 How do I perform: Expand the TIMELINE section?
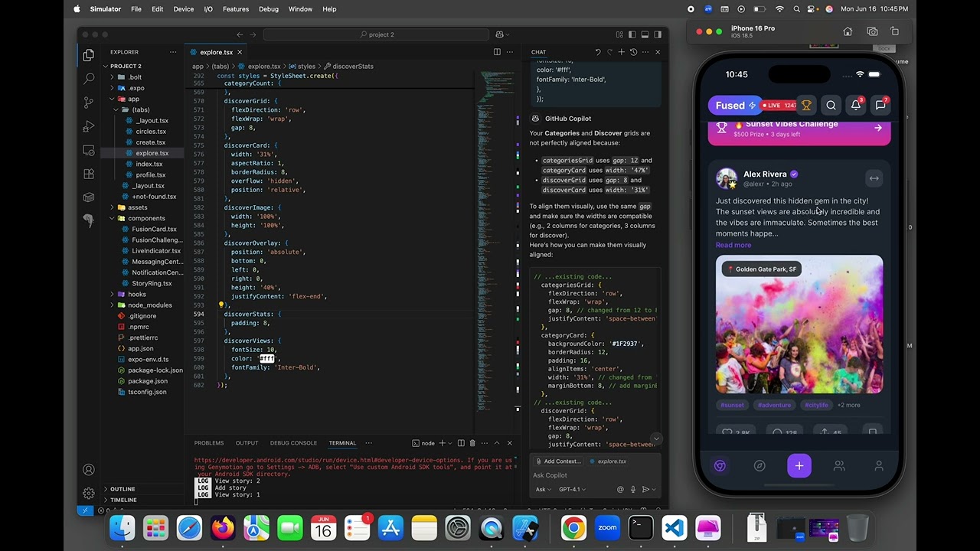point(123,500)
